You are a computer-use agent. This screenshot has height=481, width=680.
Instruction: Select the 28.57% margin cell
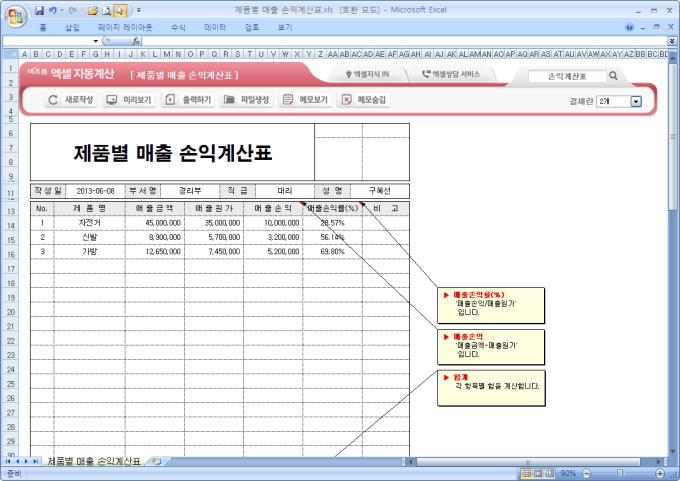coord(333,223)
